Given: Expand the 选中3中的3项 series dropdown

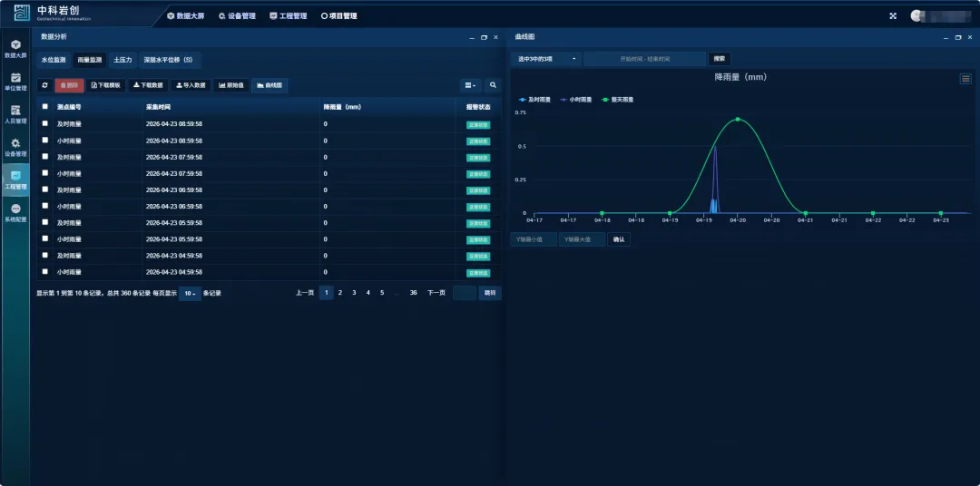Looking at the screenshot, I should [x=545, y=59].
